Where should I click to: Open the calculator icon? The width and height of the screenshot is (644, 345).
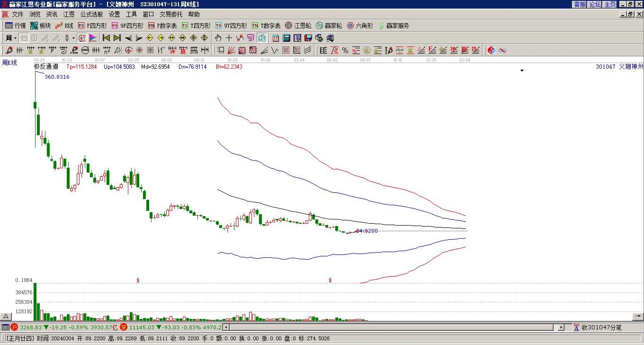coord(286,38)
